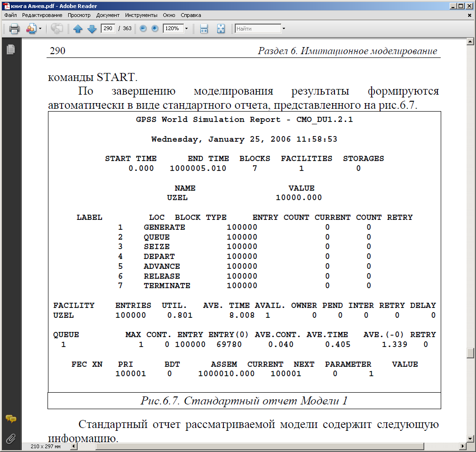
Task: Click the AVE.(-0) value 1.339
Action: [x=394, y=344]
